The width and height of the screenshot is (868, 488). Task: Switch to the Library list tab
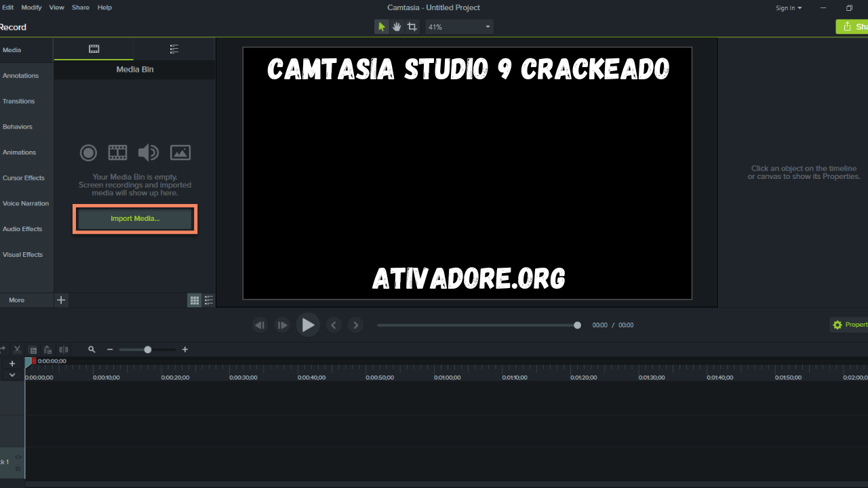coord(174,49)
